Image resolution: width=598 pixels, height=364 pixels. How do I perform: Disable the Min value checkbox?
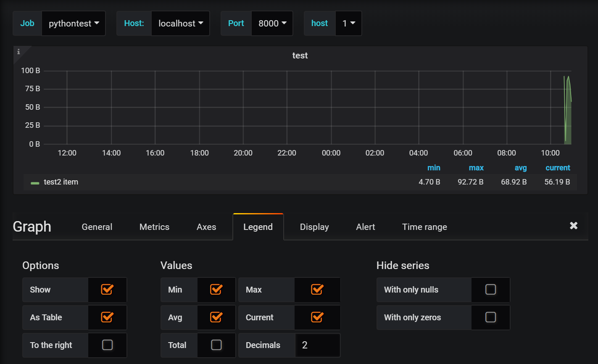[x=216, y=290]
